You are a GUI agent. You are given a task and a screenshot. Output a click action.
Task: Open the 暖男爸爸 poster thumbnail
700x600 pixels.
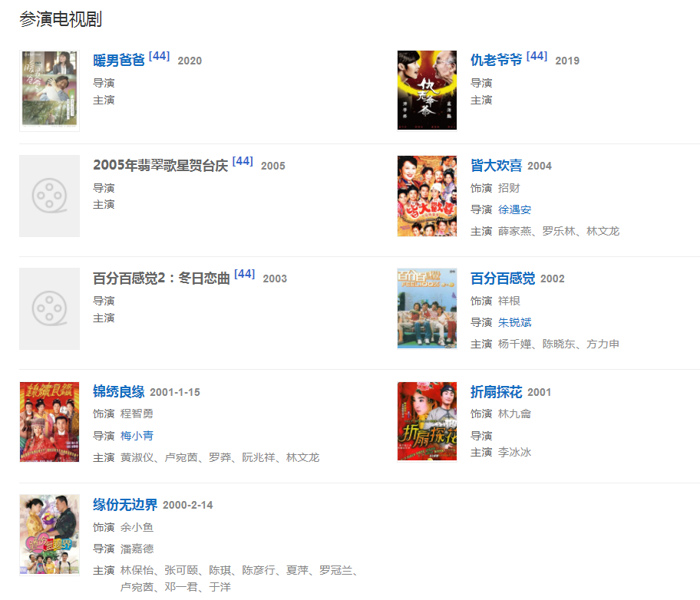(50, 91)
